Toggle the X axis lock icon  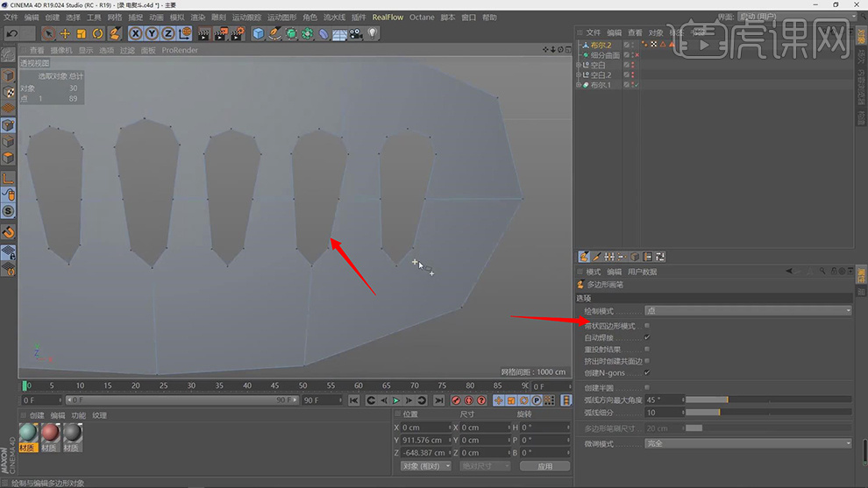(x=136, y=33)
